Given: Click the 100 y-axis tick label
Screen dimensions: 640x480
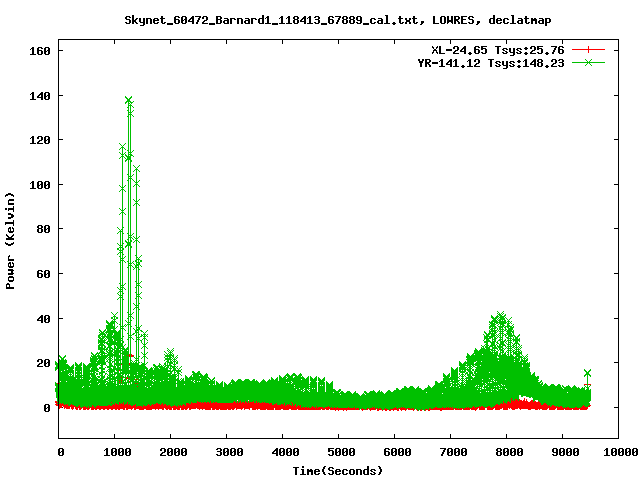Looking at the screenshot, I should (x=40, y=185).
